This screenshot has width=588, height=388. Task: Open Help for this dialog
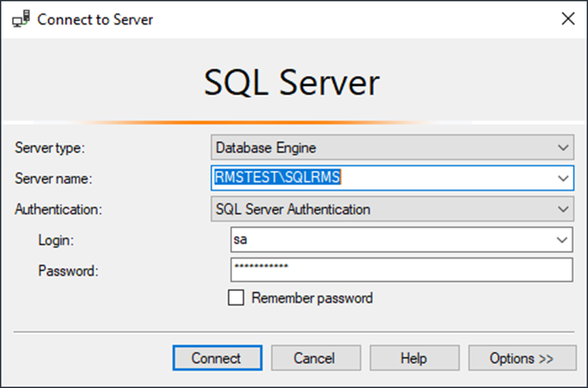414,358
